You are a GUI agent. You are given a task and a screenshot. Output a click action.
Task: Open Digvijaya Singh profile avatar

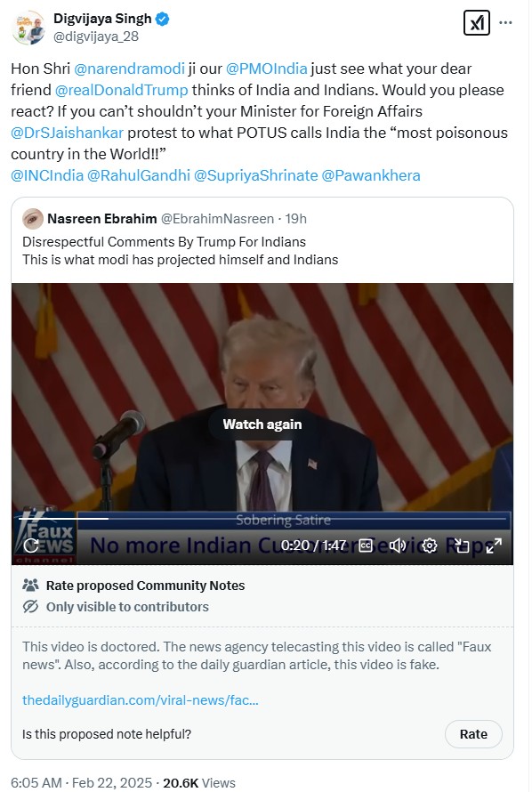coord(28,28)
